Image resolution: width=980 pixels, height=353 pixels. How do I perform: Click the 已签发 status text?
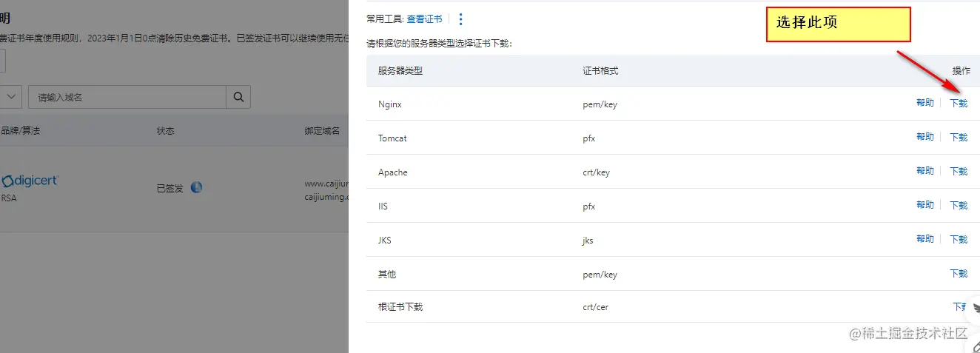tap(170, 189)
